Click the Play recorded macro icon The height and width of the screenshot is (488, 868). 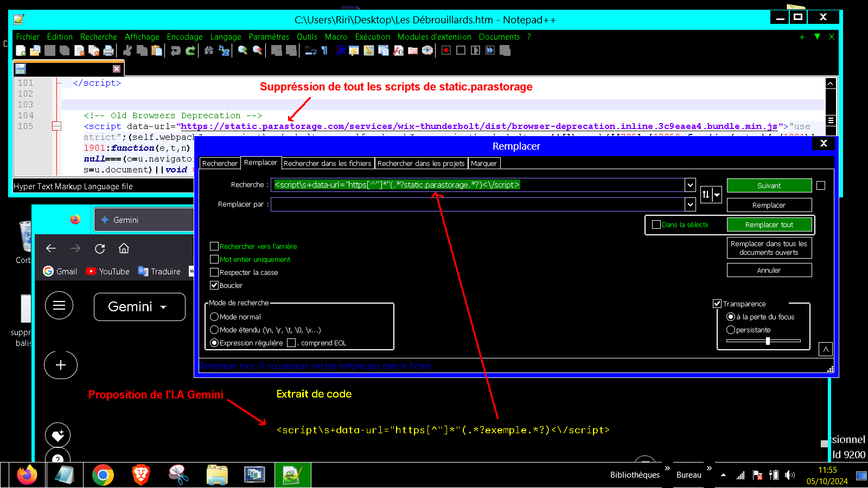tap(475, 50)
